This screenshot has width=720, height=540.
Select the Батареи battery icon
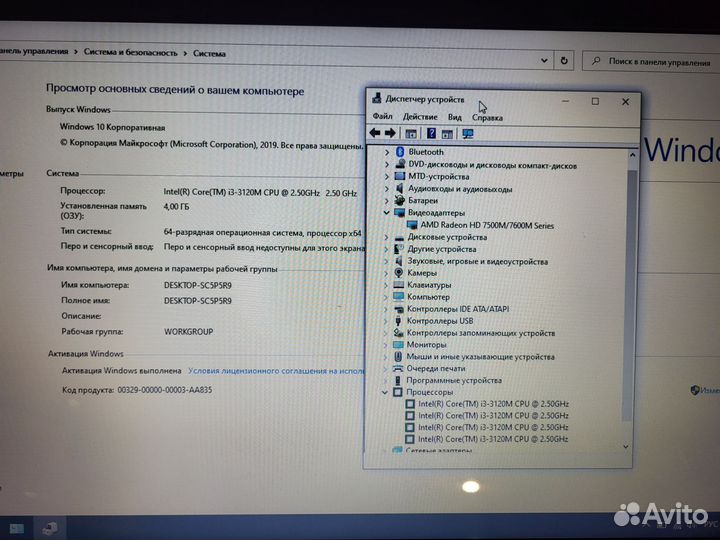(399, 200)
